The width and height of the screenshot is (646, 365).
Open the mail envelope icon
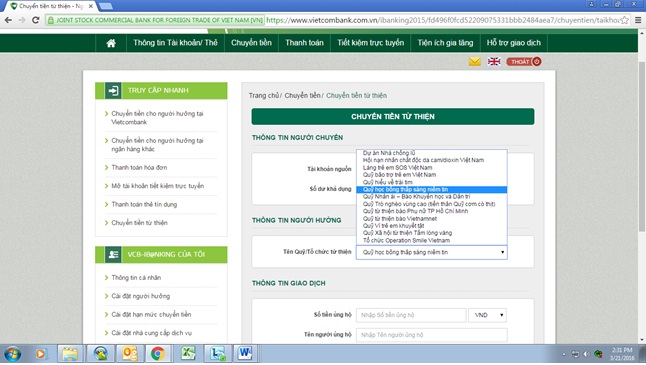[x=475, y=62]
